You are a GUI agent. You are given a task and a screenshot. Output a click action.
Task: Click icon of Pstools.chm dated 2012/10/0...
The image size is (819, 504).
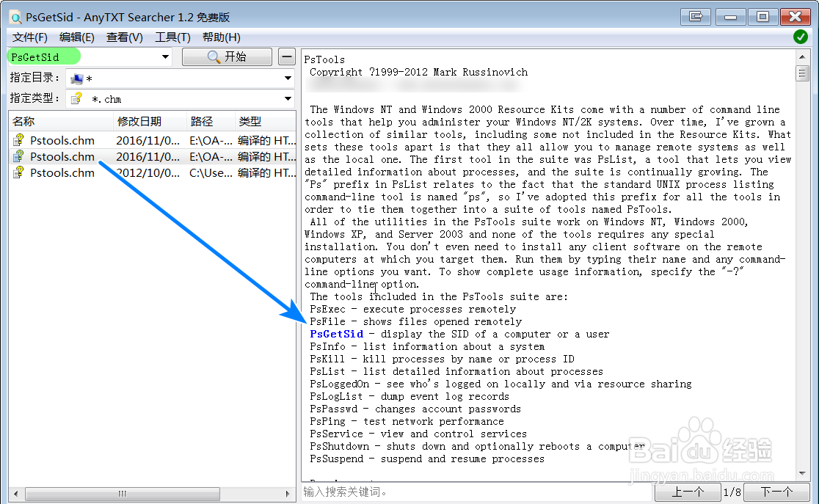pos(19,172)
